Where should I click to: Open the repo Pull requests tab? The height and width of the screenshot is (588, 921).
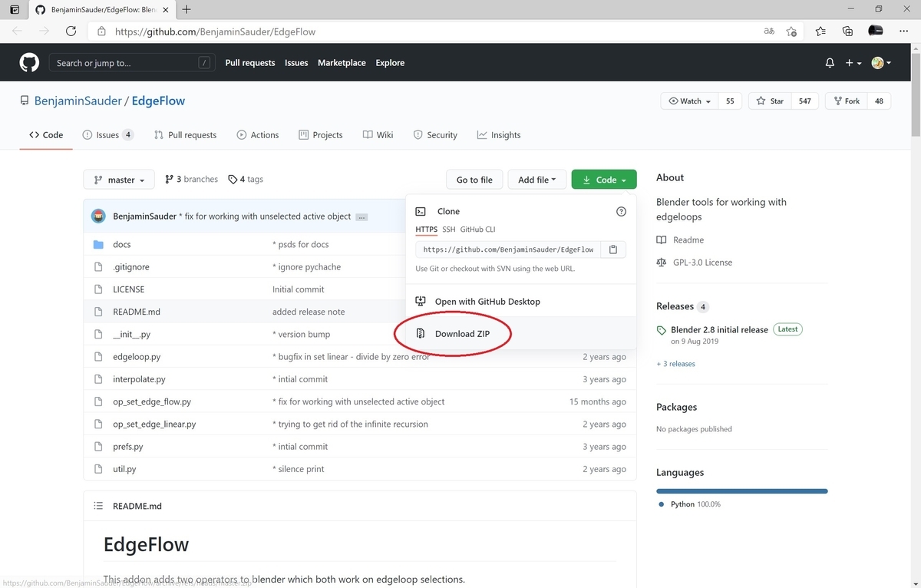coord(185,135)
